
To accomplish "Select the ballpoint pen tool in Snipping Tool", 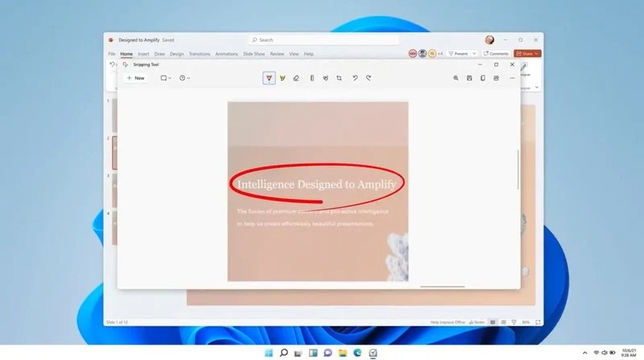I will click(x=269, y=78).
